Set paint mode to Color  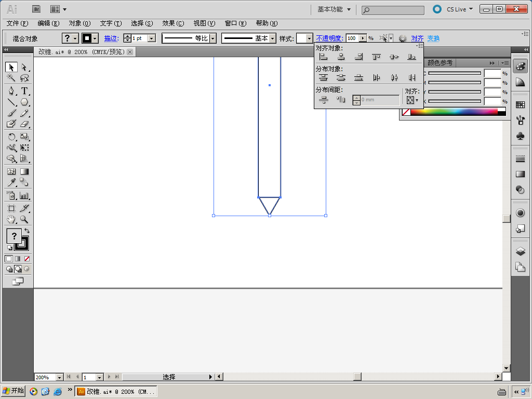pos(9,259)
